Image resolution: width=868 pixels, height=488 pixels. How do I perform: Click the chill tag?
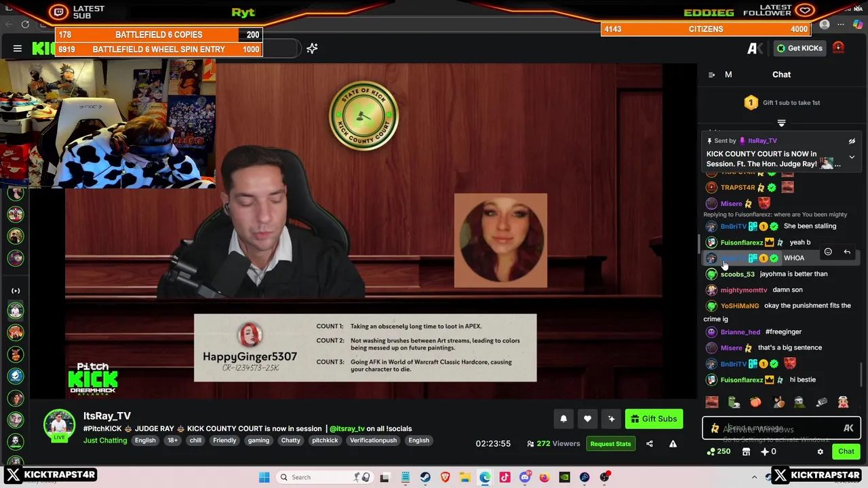click(195, 441)
